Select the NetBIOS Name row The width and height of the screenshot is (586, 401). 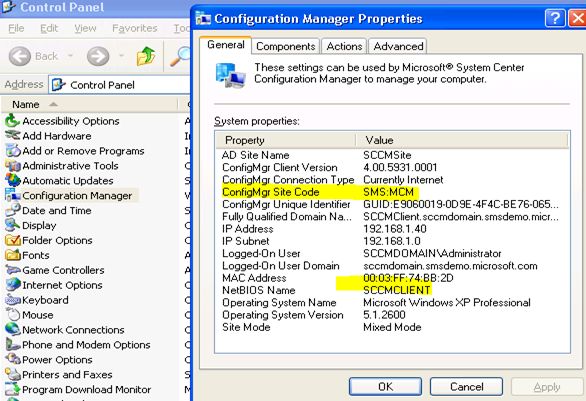click(x=392, y=290)
